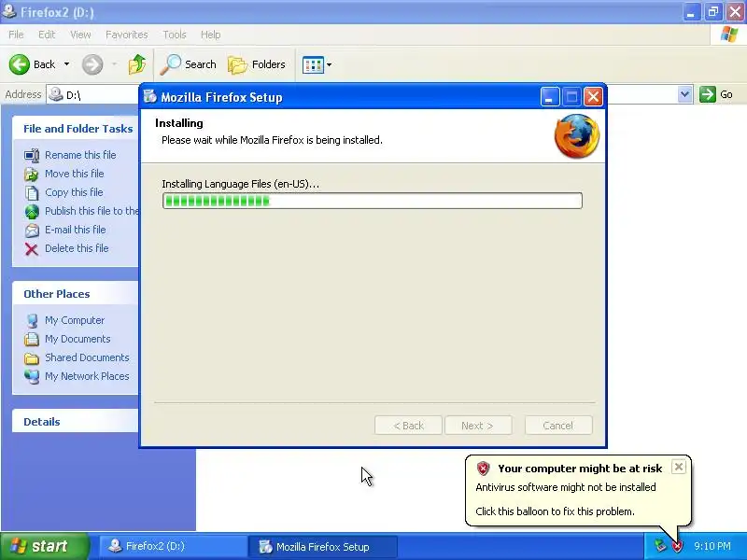Open the Views dropdown arrow
The height and width of the screenshot is (560, 747).
329,64
